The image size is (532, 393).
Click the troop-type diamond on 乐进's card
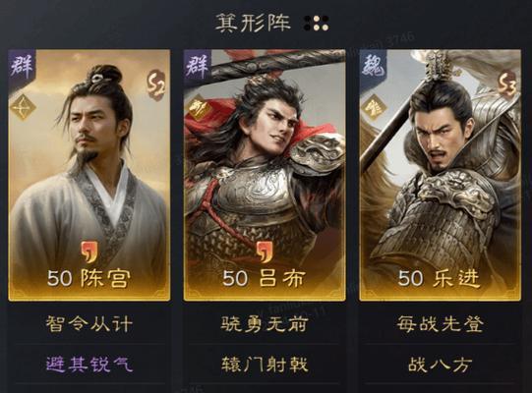pos(375,108)
